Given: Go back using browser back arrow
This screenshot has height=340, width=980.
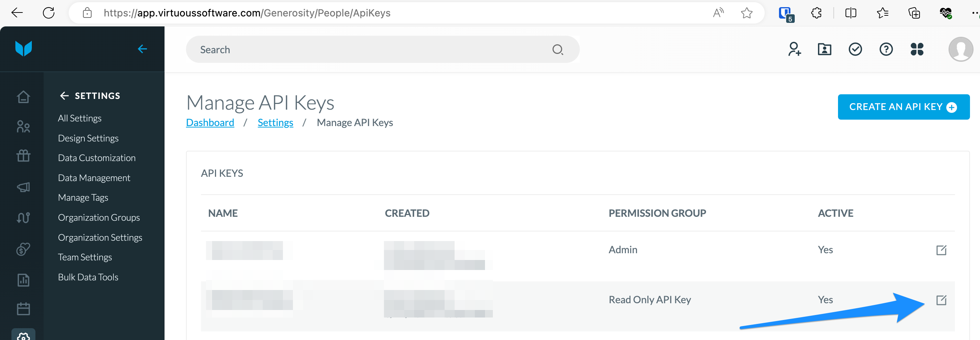Looking at the screenshot, I should pyautogui.click(x=17, y=13).
